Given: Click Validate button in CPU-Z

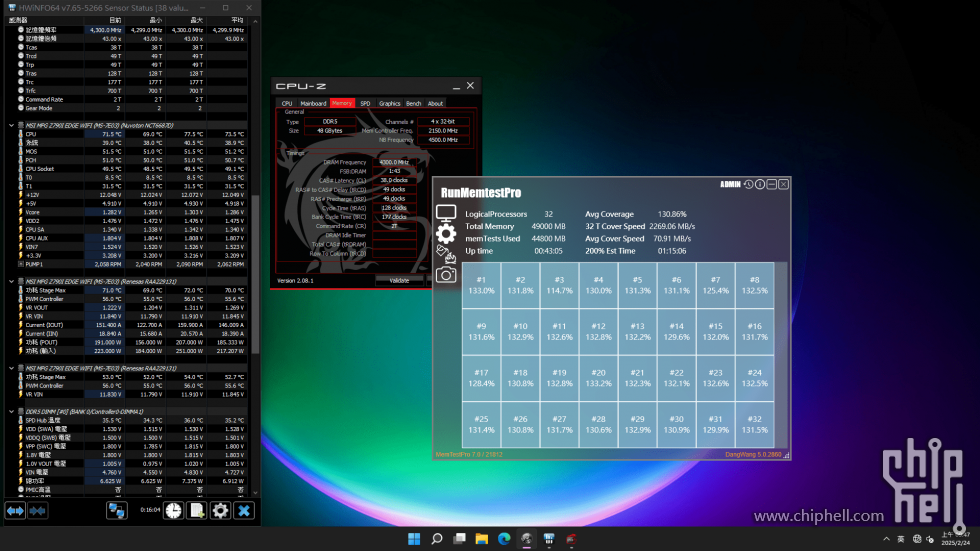Looking at the screenshot, I should point(399,280).
